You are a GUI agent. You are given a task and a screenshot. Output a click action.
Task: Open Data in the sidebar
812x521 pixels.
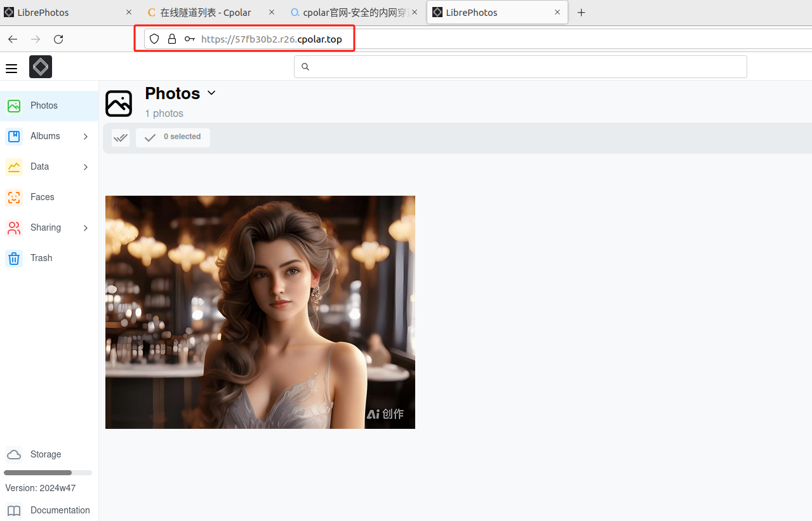tap(49, 166)
